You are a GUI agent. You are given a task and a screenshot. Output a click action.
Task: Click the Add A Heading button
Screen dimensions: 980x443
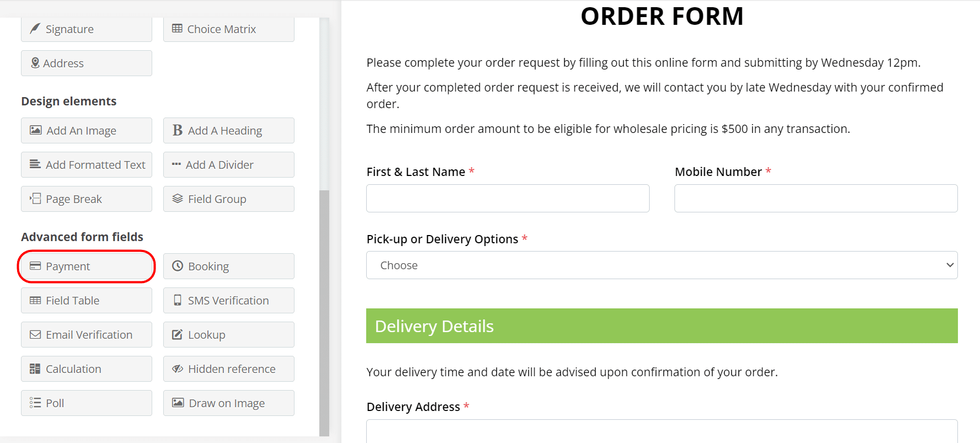229,131
